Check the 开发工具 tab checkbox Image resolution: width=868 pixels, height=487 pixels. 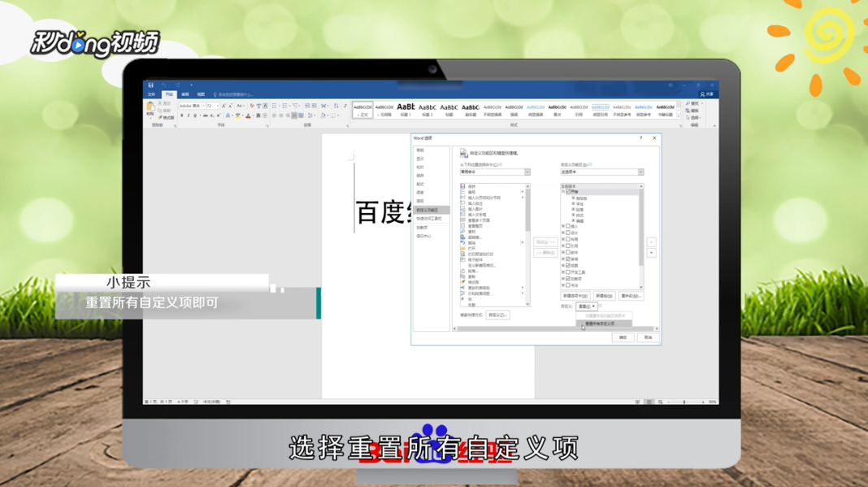[x=568, y=272]
